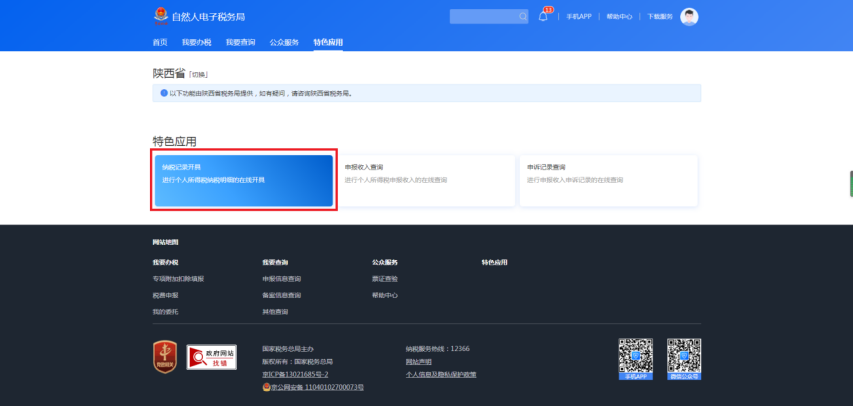Open the 个人信息及隐私保护政策 link
Image resolution: width=854 pixels, height=406 pixels.
[440, 374]
